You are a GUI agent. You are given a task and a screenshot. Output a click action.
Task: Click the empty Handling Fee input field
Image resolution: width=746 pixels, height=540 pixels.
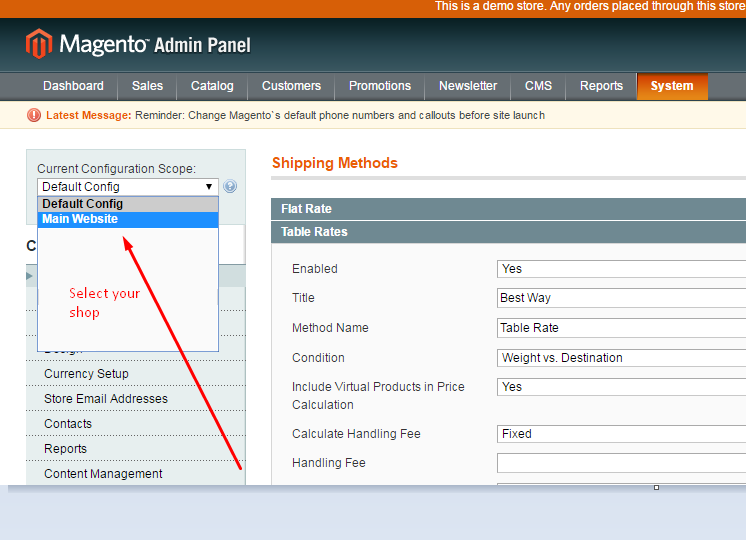tap(621, 463)
